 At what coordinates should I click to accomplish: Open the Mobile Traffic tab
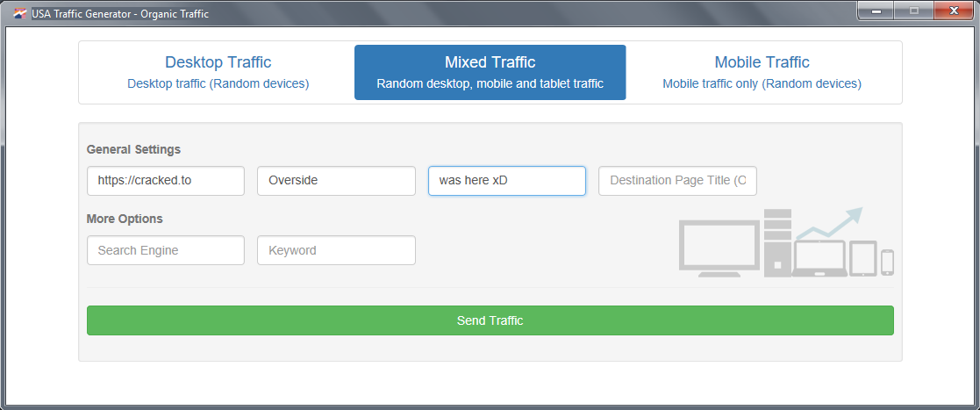pyautogui.click(x=762, y=73)
